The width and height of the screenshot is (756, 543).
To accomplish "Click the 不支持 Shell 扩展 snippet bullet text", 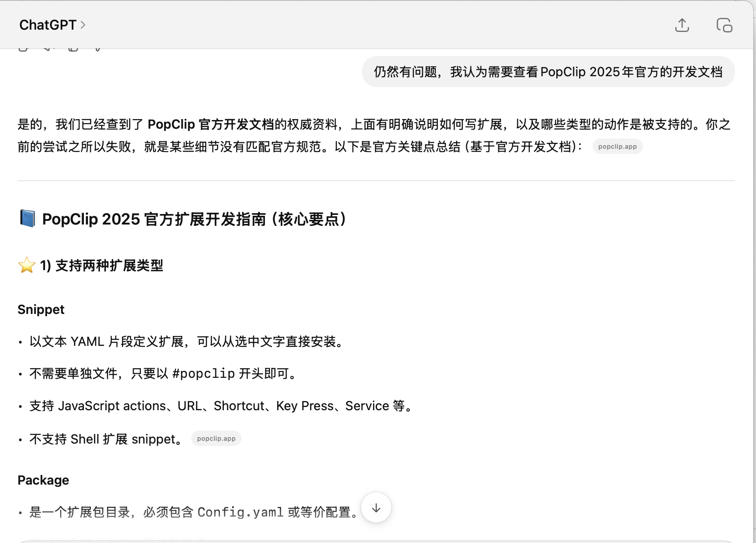I will tap(106, 439).
